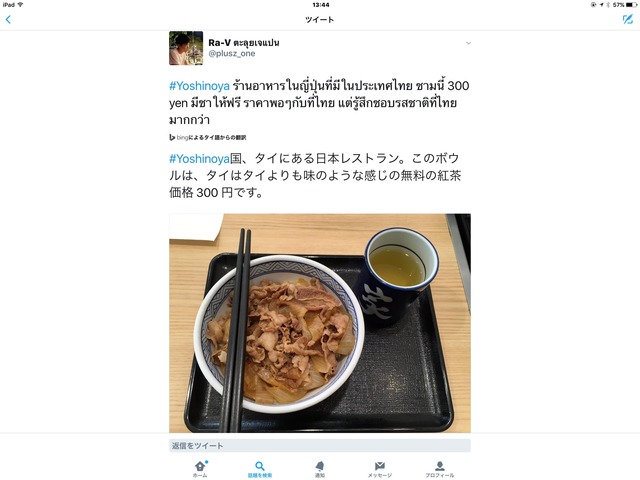
Task: Open notifications bell icon
Action: click(x=320, y=466)
